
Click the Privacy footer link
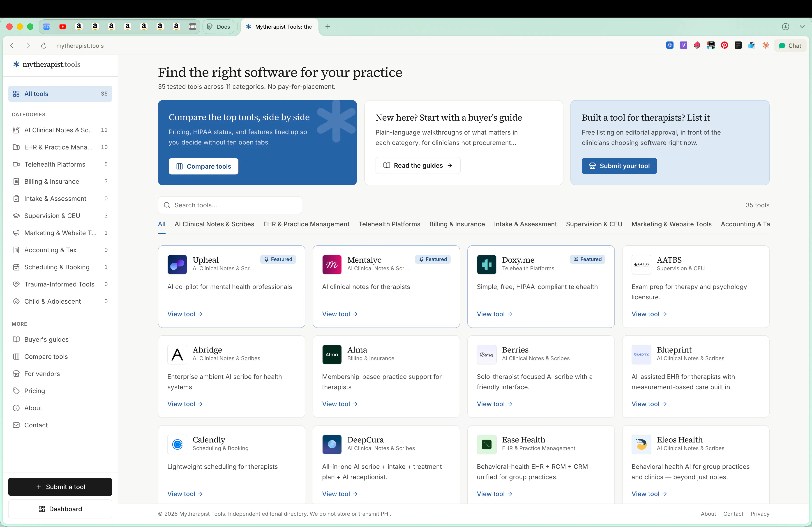click(x=760, y=514)
